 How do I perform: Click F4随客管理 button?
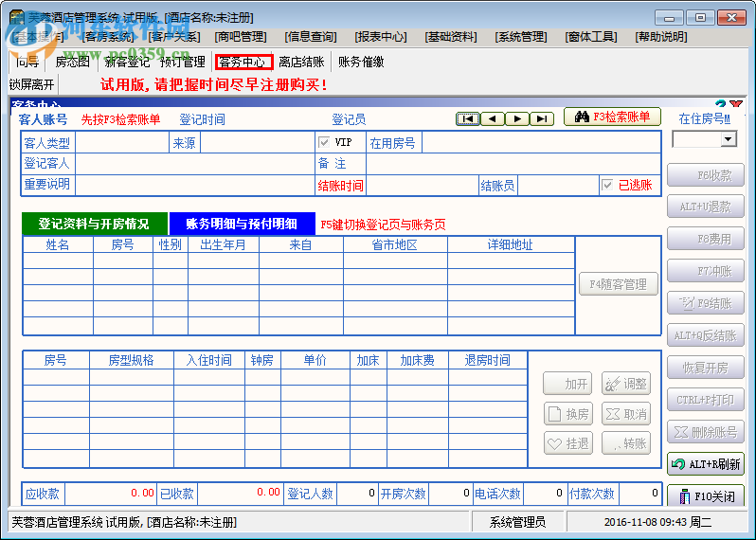click(619, 284)
